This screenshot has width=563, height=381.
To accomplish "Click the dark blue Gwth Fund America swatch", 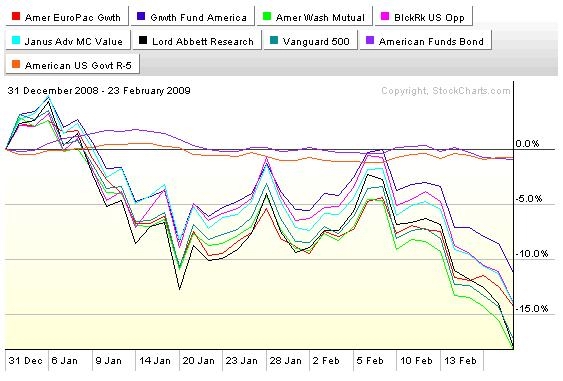I will point(141,16).
